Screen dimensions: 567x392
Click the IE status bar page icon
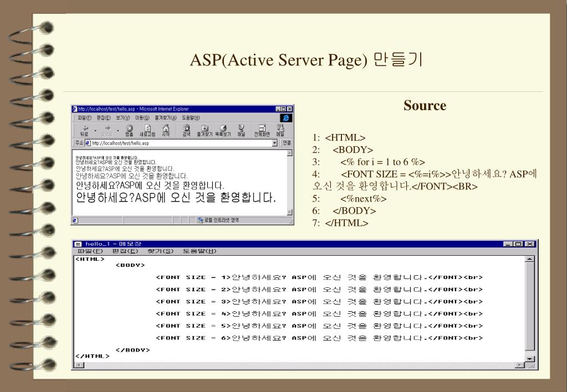point(75,220)
